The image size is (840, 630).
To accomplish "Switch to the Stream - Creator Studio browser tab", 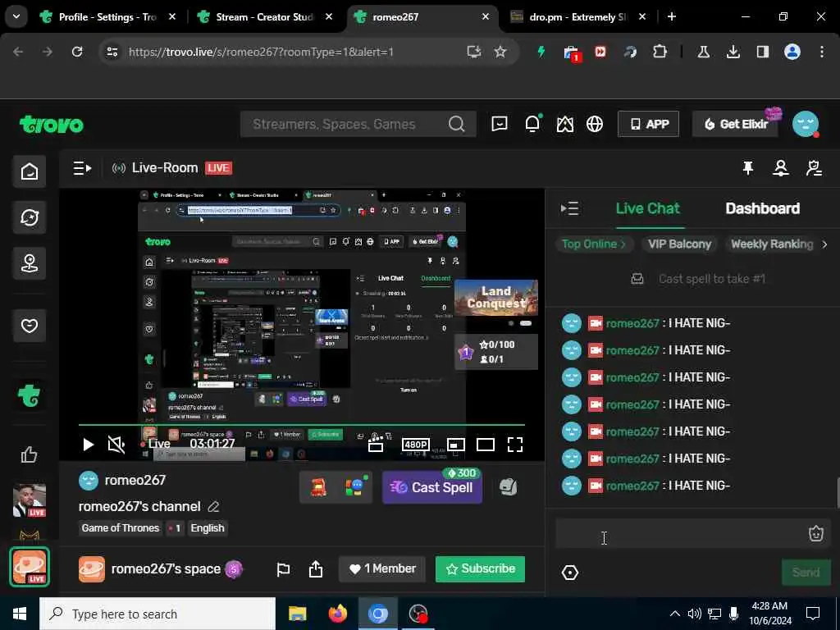I will click(265, 17).
